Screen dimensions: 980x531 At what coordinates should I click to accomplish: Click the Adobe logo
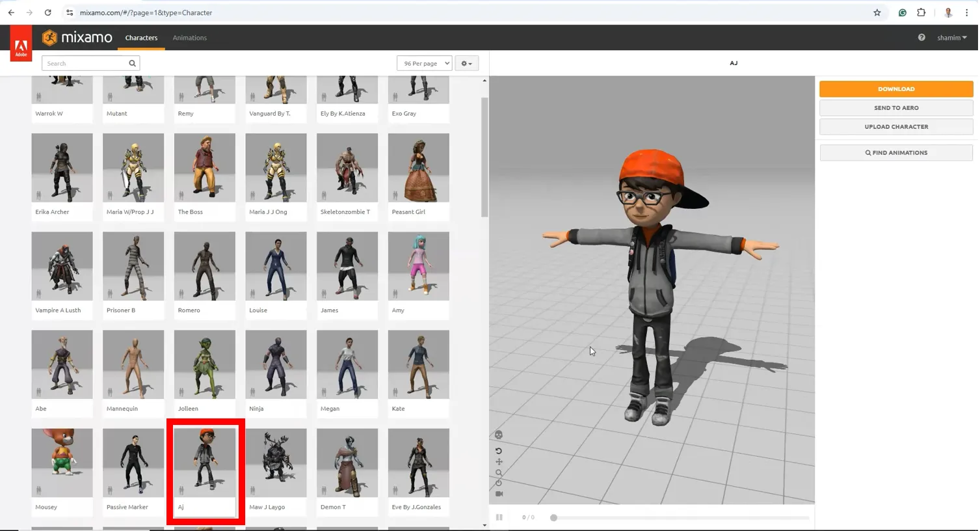20,43
